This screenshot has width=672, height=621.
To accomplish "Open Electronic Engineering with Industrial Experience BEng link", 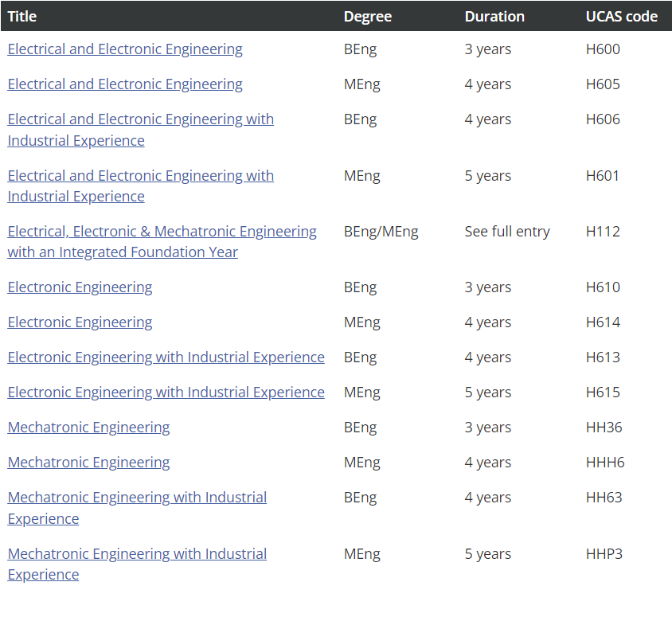I will (x=166, y=357).
